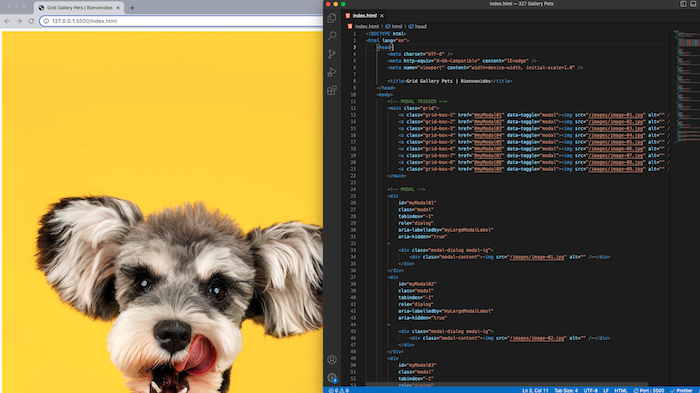Viewport: 700px width, 393px height.
Task: Change the Tab Size: 4 setting
Action: [x=566, y=390]
